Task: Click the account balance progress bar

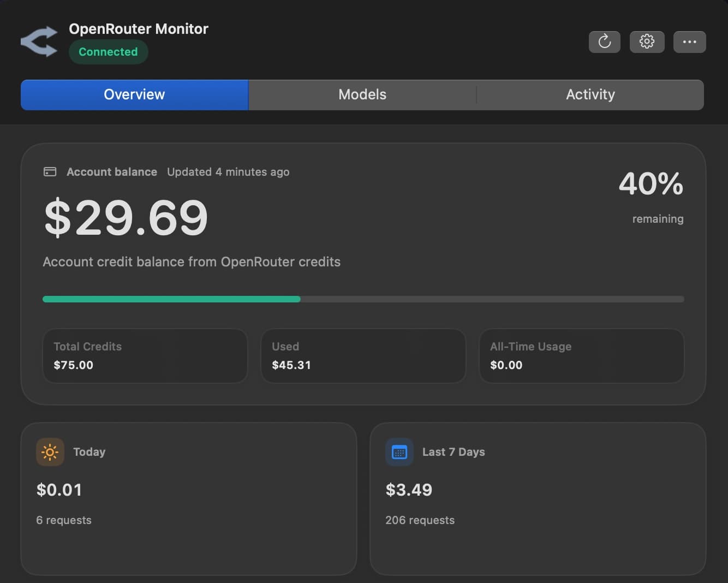Action: click(x=363, y=299)
